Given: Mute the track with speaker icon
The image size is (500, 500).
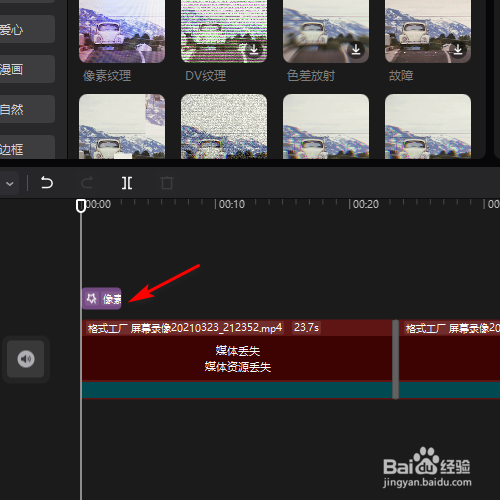Looking at the screenshot, I should pos(26,359).
